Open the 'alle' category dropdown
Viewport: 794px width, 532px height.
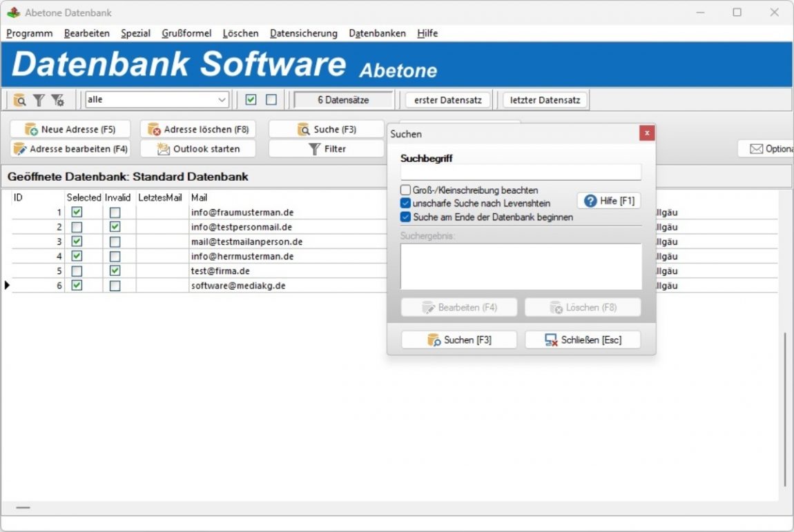click(x=157, y=100)
